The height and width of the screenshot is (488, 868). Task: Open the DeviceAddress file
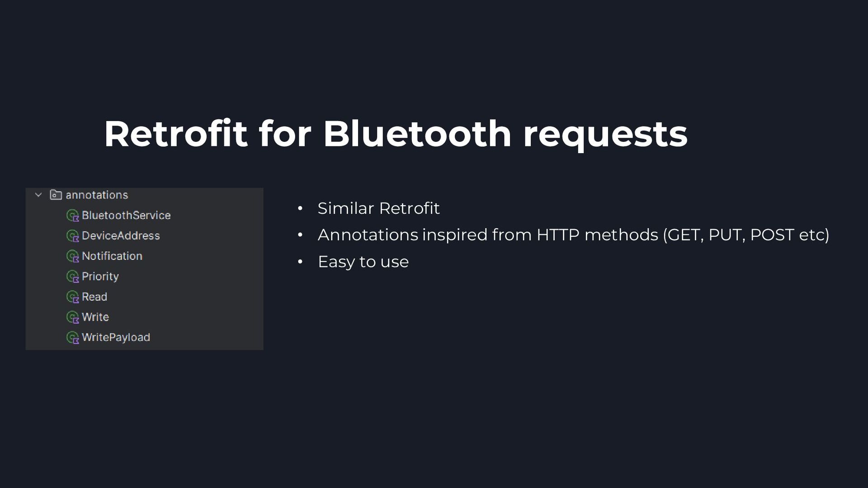click(121, 236)
